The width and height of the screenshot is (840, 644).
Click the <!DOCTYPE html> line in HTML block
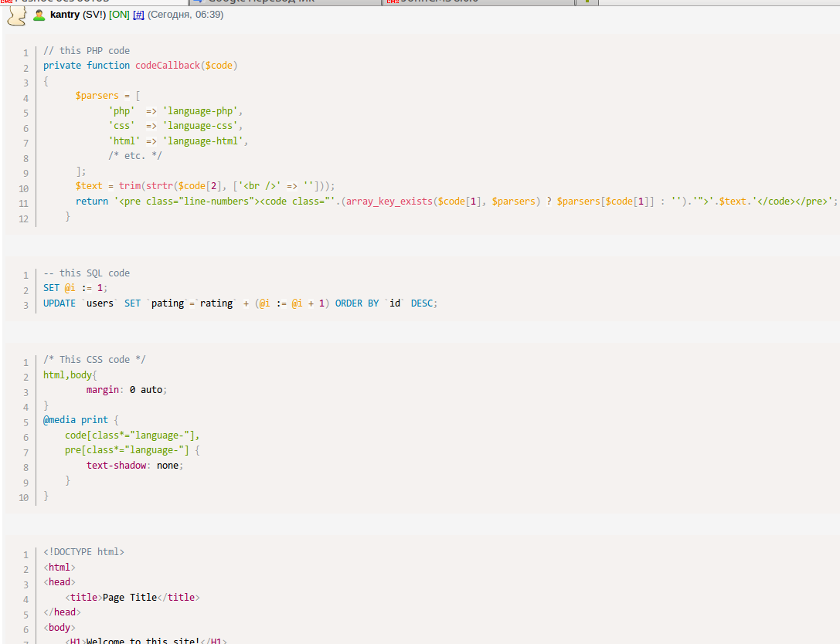click(x=83, y=552)
